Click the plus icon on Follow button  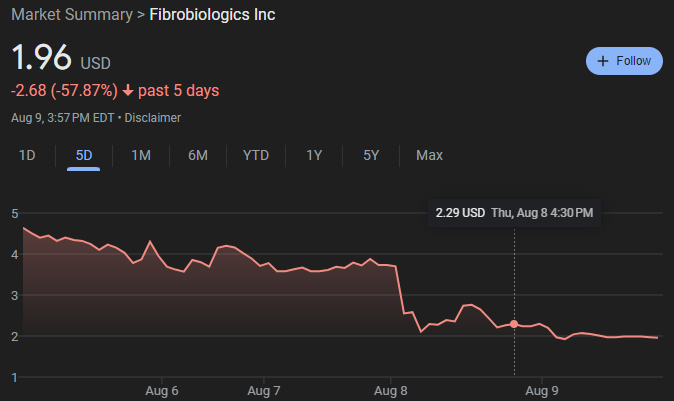[x=602, y=61]
